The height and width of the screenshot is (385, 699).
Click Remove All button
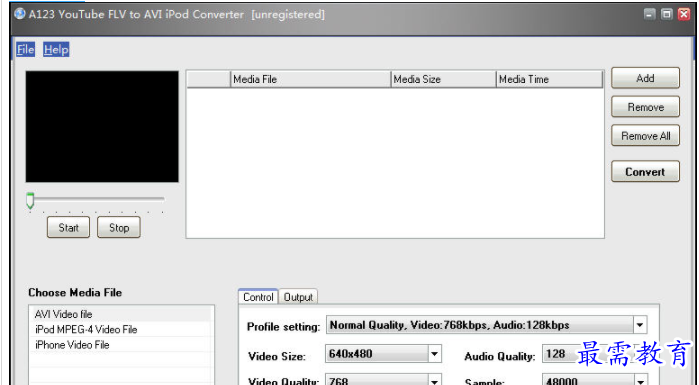pos(645,135)
